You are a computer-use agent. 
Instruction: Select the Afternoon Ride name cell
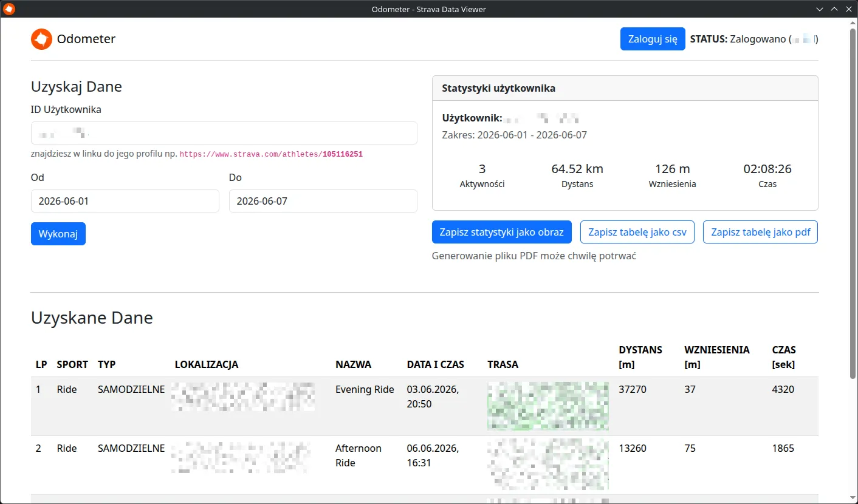359,455
